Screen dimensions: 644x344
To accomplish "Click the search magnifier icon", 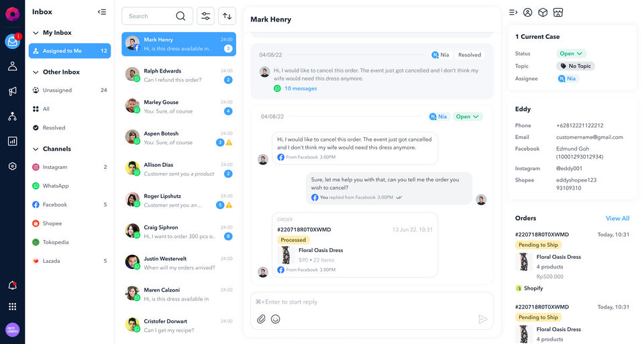I will [180, 16].
